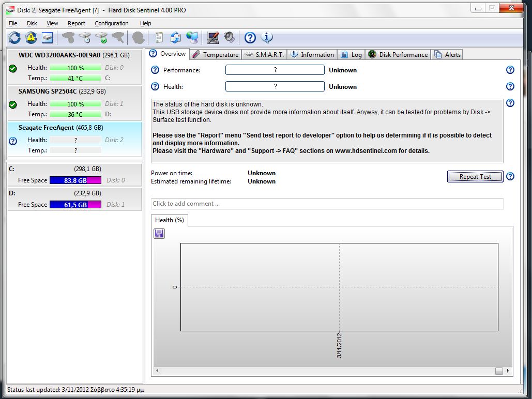Click the greyed round blob toolbar icon
The height and width of the screenshot is (399, 532).
pyautogui.click(x=138, y=38)
